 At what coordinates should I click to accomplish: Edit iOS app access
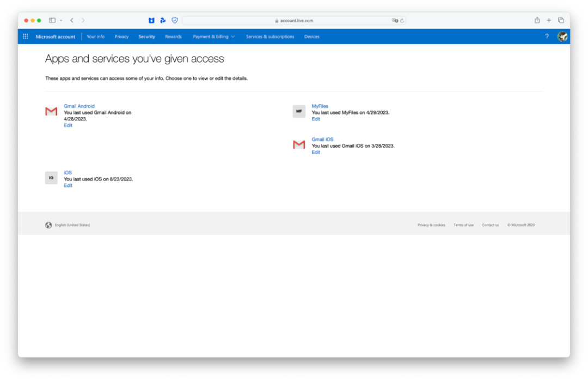(x=68, y=185)
